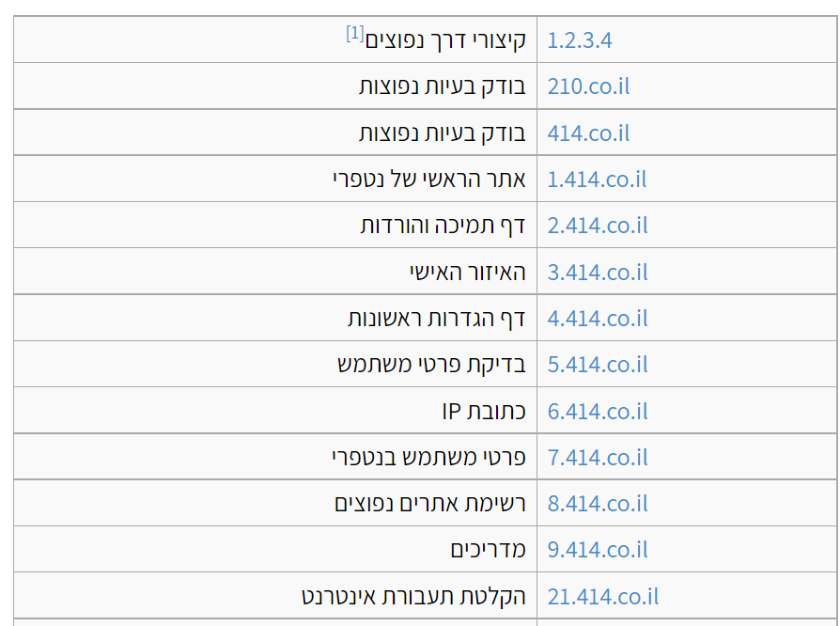
Task: Open the 9.414.co.il guides link
Action: tap(597, 550)
